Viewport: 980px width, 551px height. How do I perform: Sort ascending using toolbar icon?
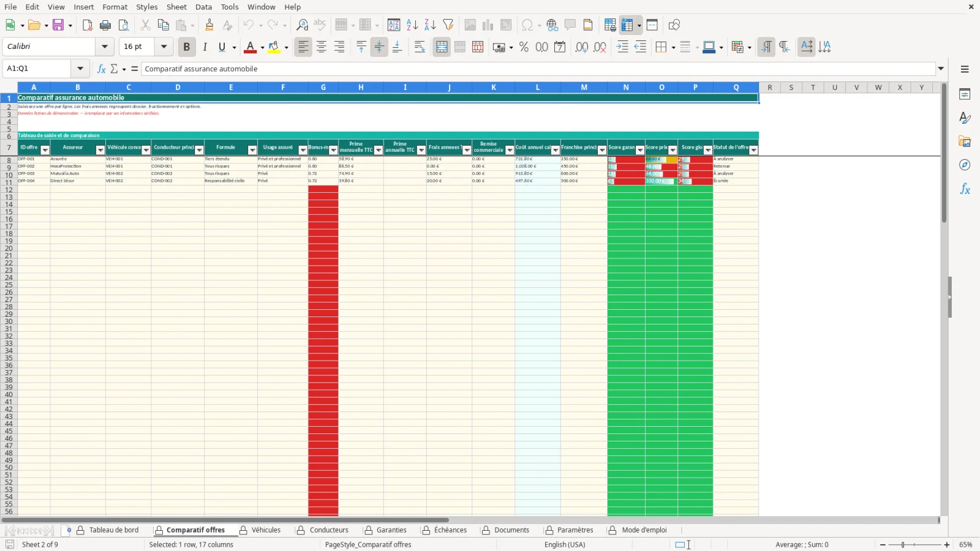[412, 25]
